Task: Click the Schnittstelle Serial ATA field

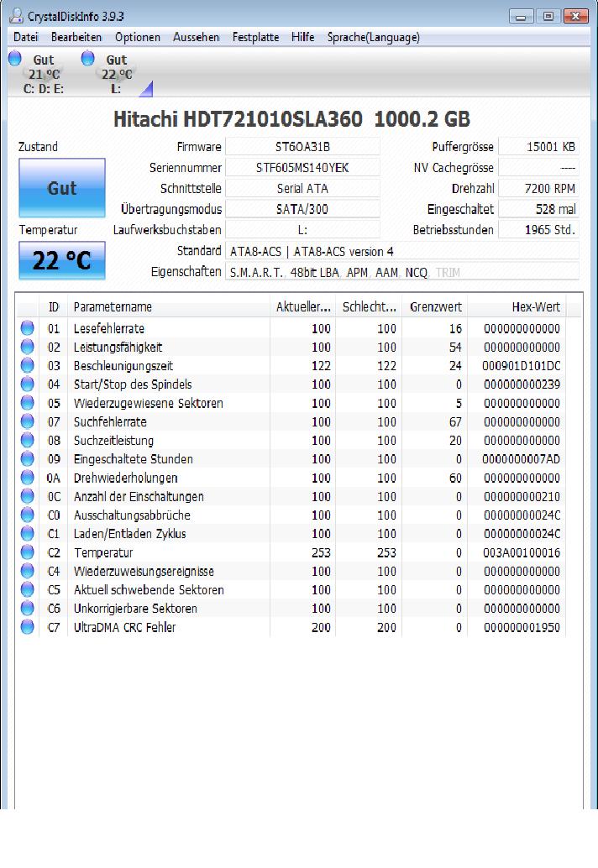Action: [x=302, y=189]
